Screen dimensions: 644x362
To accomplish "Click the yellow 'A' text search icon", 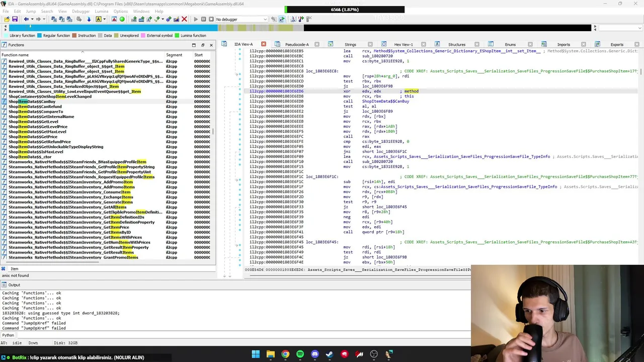I will click(99, 19).
